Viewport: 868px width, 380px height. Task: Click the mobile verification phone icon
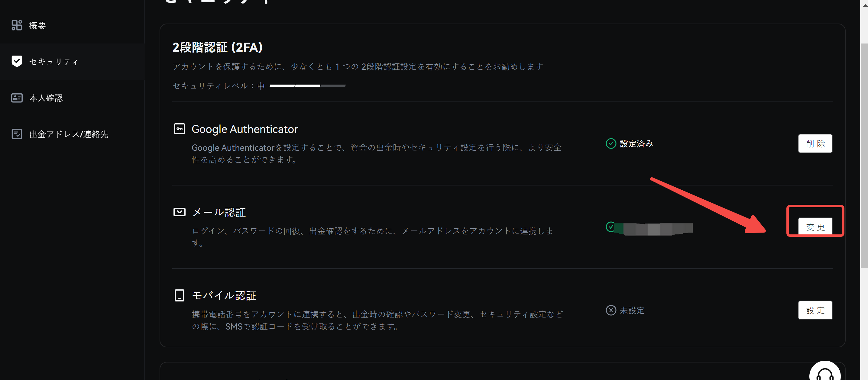click(179, 295)
